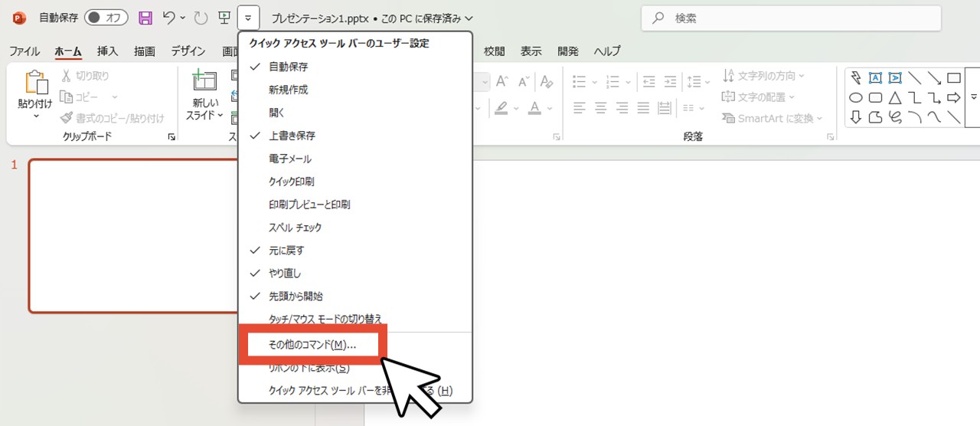Clear all formatting with the eraser A icon
The width and height of the screenshot is (980, 426).
coord(547,81)
